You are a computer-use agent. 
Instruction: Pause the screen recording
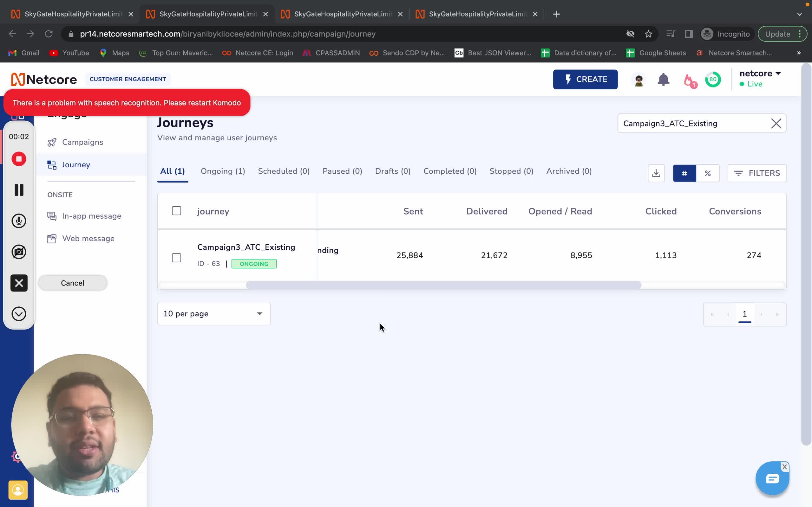click(19, 190)
